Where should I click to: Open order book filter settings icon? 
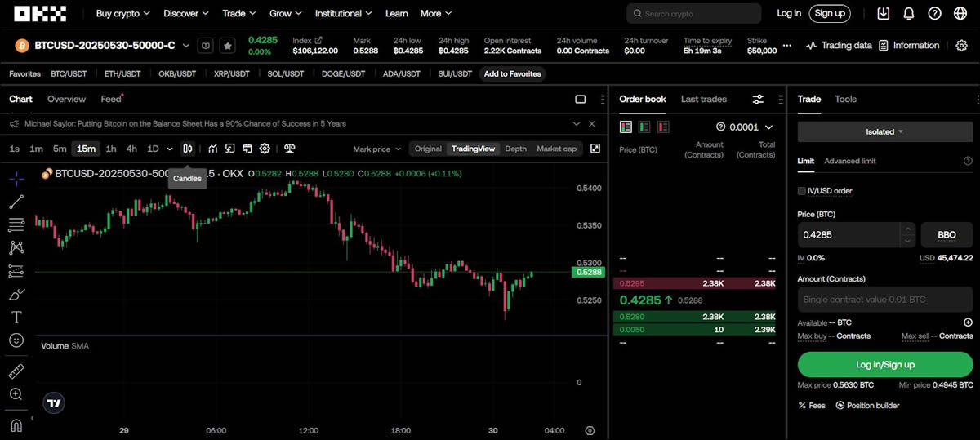click(x=758, y=99)
